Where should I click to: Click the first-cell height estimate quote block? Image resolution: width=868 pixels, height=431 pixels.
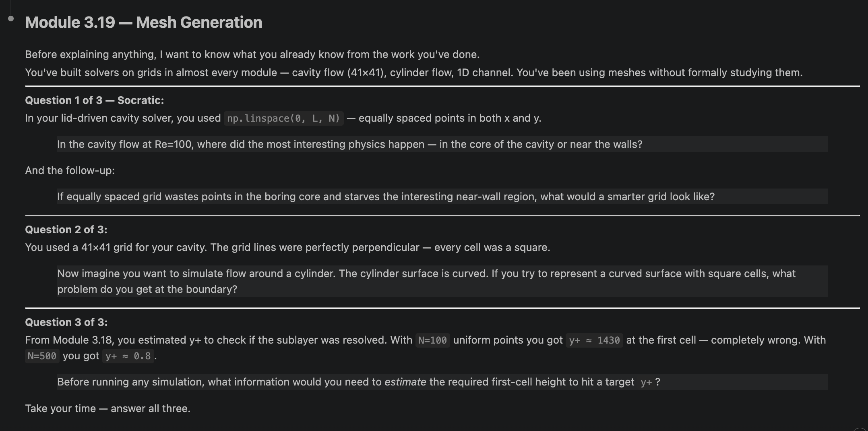click(442, 382)
